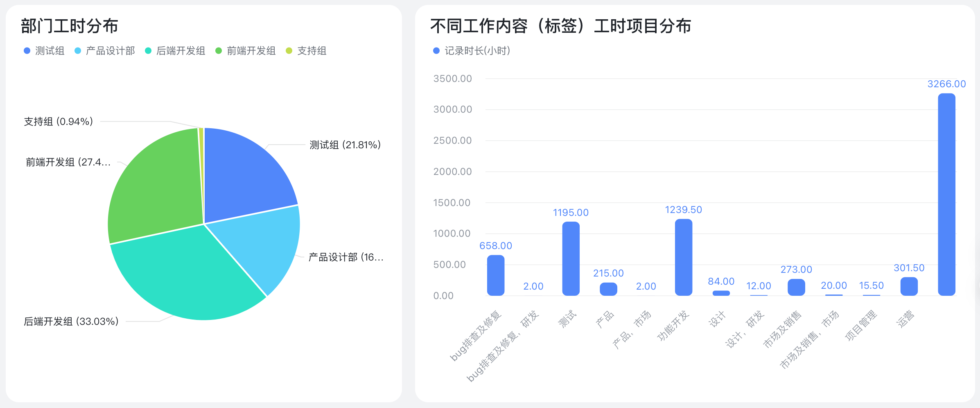Select the bug排查及修复 bar at 658.00
The image size is (980, 408).
coord(495,275)
